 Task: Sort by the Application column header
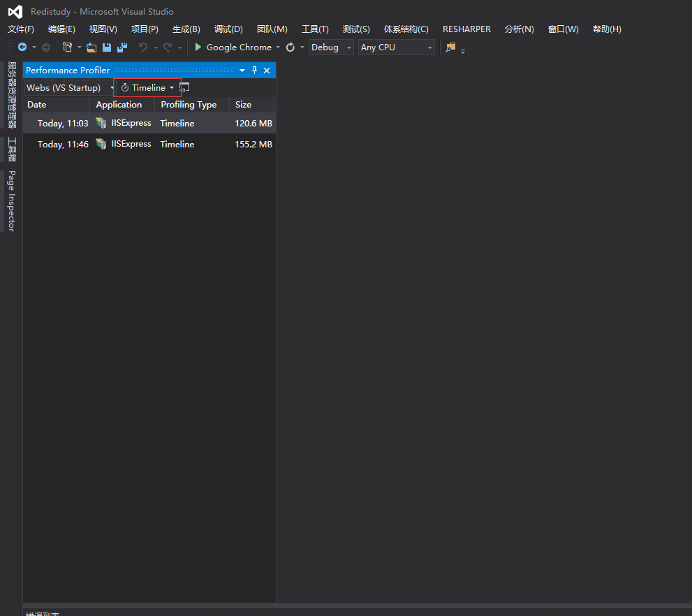(x=122, y=105)
